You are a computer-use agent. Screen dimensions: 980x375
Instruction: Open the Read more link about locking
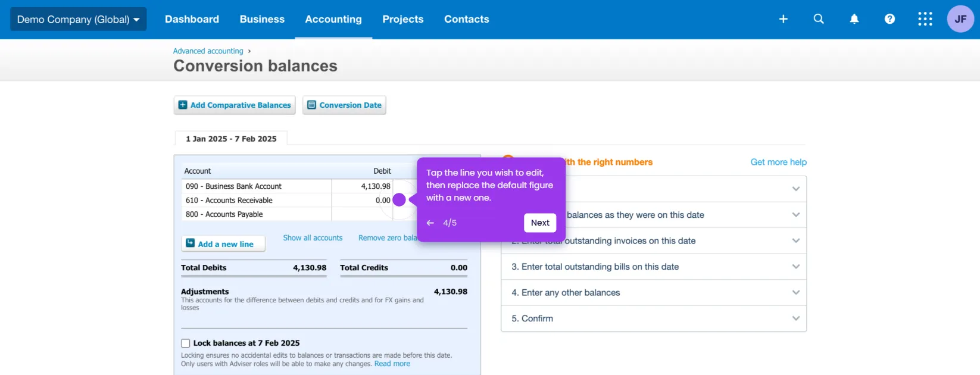pos(392,364)
